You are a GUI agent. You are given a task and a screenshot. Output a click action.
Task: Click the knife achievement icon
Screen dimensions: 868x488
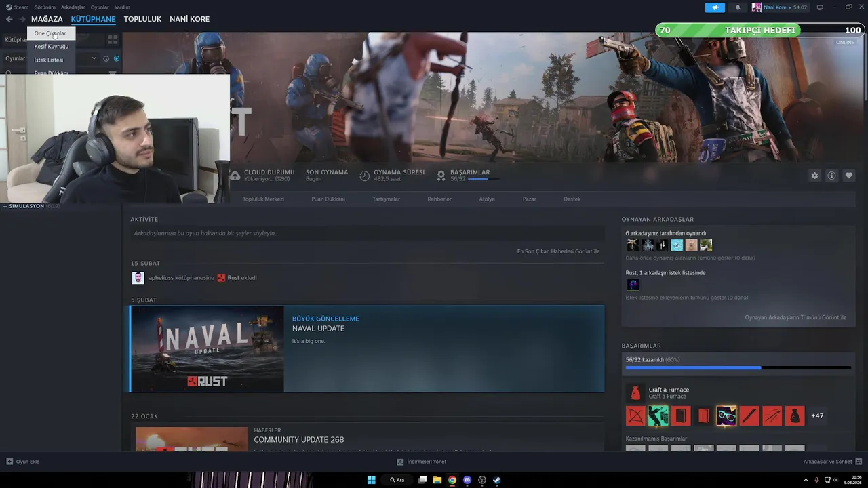tap(749, 415)
